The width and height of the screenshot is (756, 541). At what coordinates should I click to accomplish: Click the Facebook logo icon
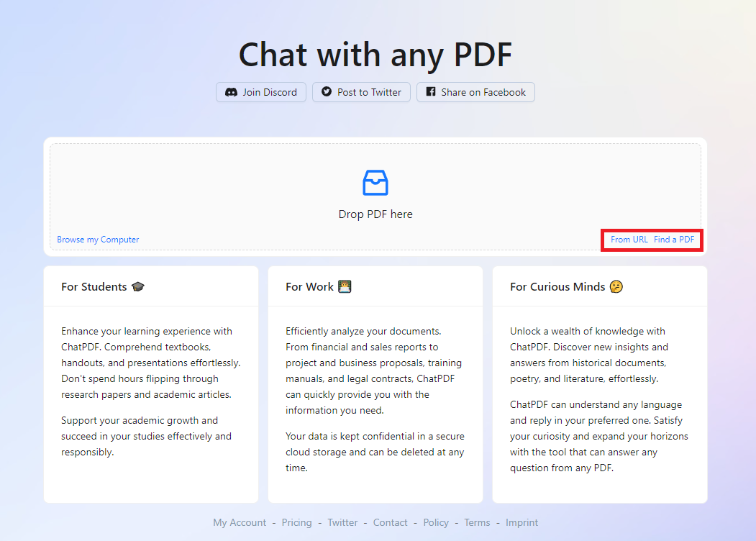pos(431,91)
